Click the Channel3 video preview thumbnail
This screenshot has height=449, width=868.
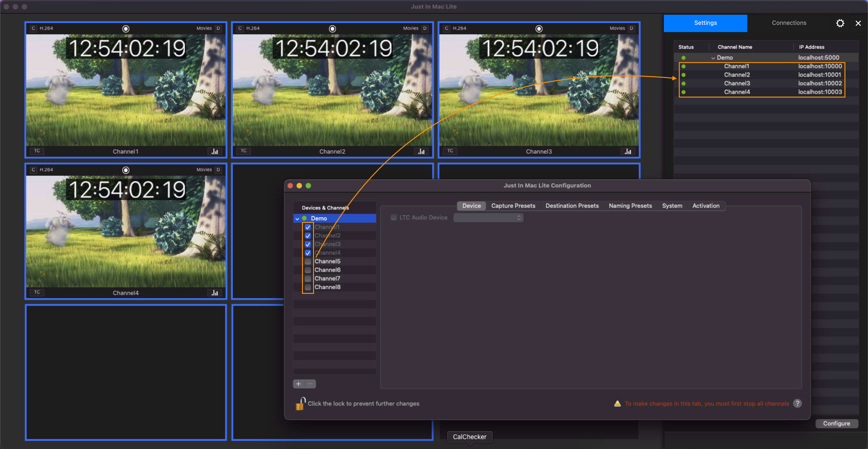(x=539, y=90)
